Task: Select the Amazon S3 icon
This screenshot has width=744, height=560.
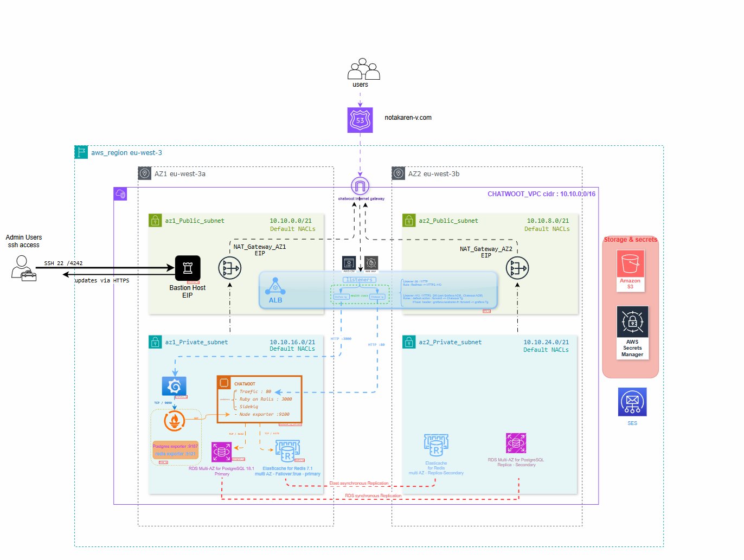Action: coord(630,264)
